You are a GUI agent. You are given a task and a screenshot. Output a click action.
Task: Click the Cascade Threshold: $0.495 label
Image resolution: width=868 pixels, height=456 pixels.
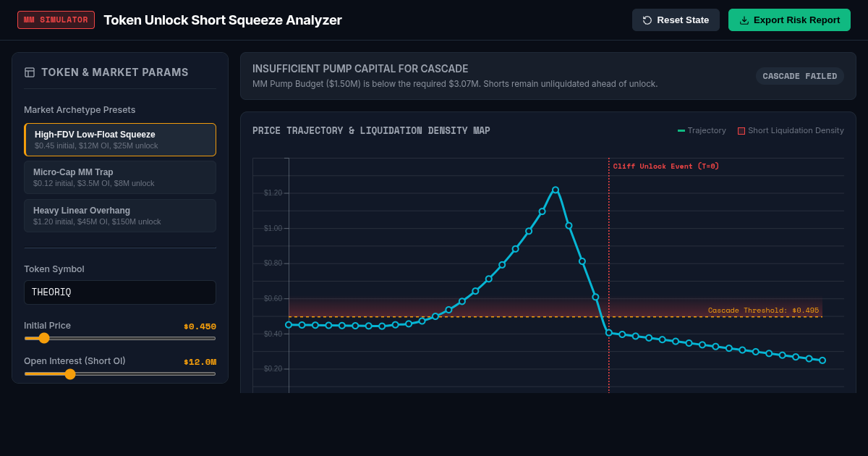(x=763, y=311)
